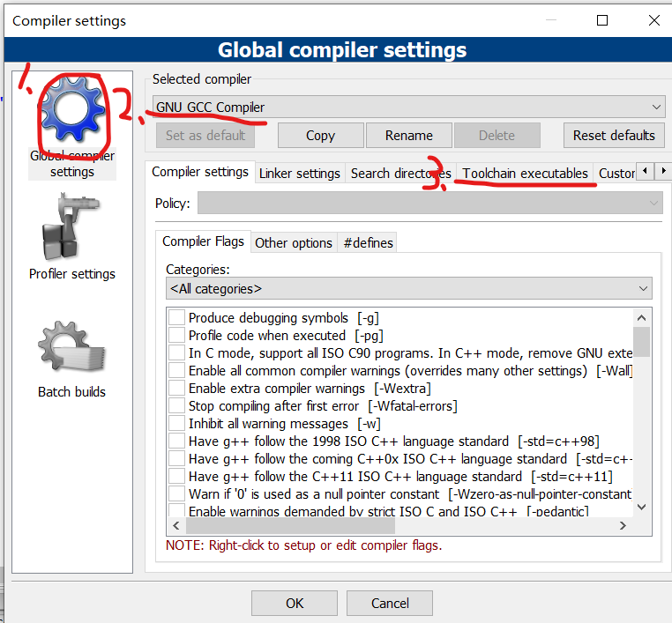The width and height of the screenshot is (672, 623).
Task: Check Inhibit all warning messages [-w]
Action: [x=176, y=424]
